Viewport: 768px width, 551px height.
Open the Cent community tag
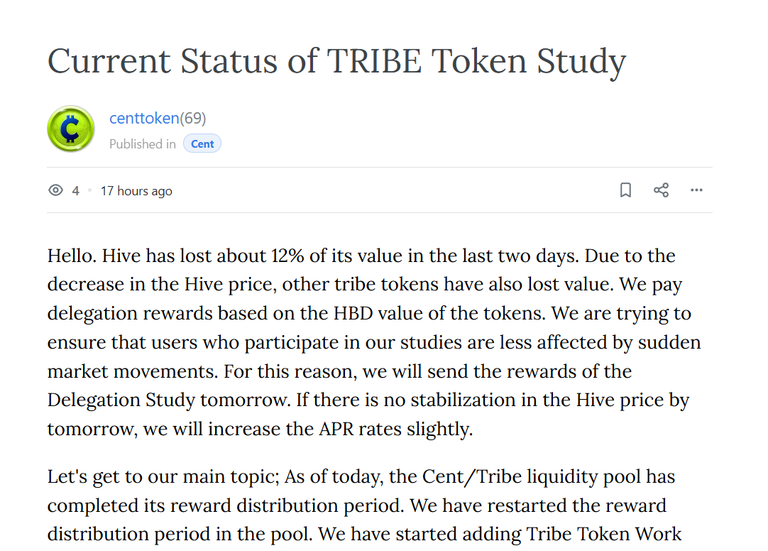[202, 144]
